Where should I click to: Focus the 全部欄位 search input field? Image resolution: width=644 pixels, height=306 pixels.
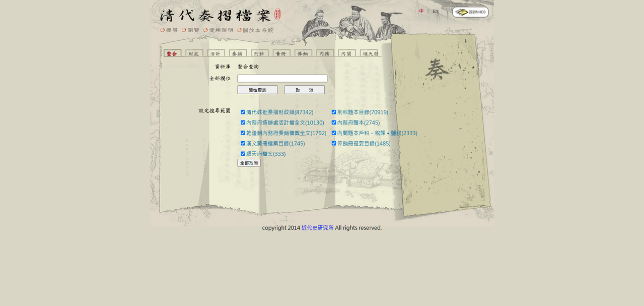point(282,79)
